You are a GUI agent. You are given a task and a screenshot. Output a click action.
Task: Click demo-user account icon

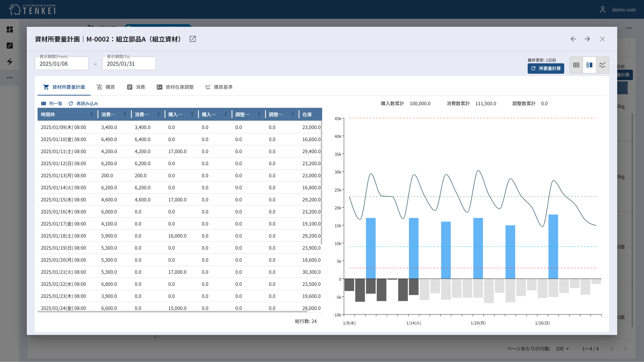602,10
